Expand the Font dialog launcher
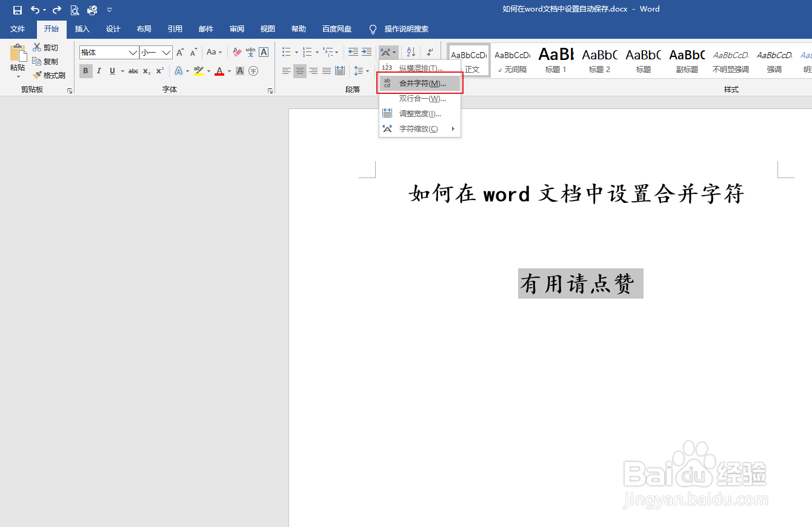This screenshot has height=527, width=812. [x=270, y=91]
